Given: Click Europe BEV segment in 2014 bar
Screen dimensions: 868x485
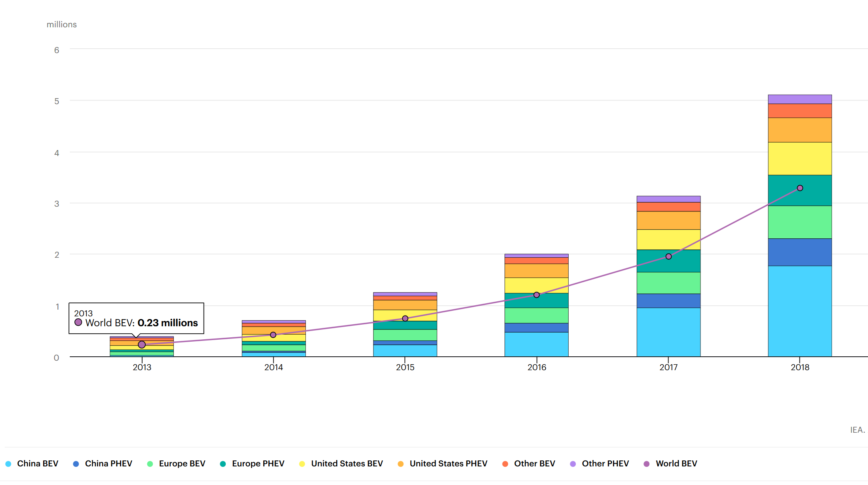Looking at the screenshot, I should pyautogui.click(x=274, y=348).
